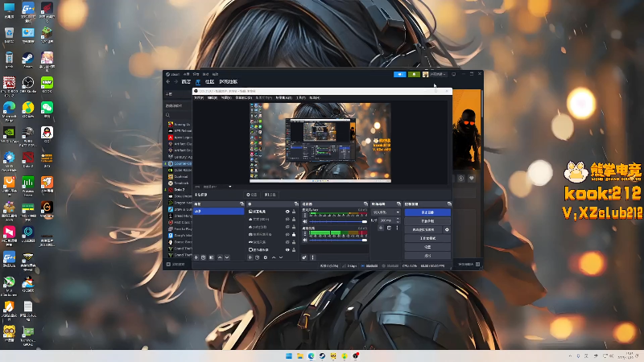
Task: Toggle lock of bottom source row
Action: tap(294, 249)
